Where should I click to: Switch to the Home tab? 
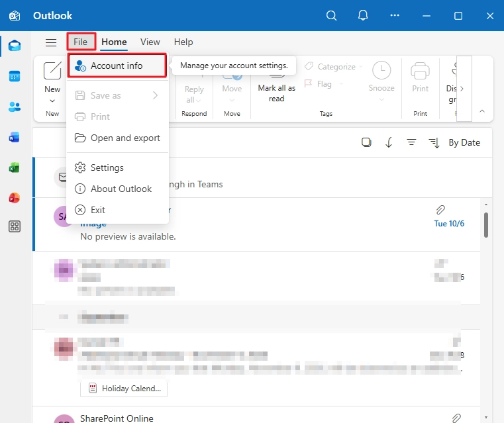(114, 42)
